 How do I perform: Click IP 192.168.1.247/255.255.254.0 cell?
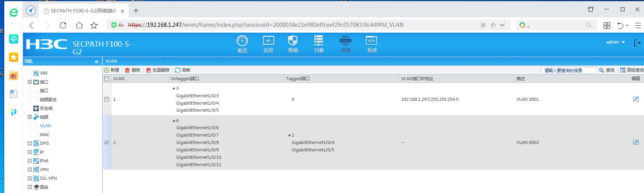[430, 99]
